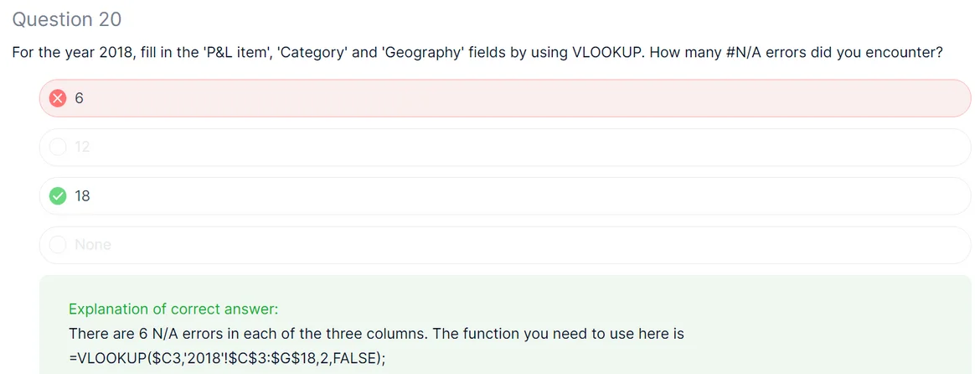The width and height of the screenshot is (980, 374).
Task: Click the green checkmark icon beside answer 18
Action: [58, 196]
